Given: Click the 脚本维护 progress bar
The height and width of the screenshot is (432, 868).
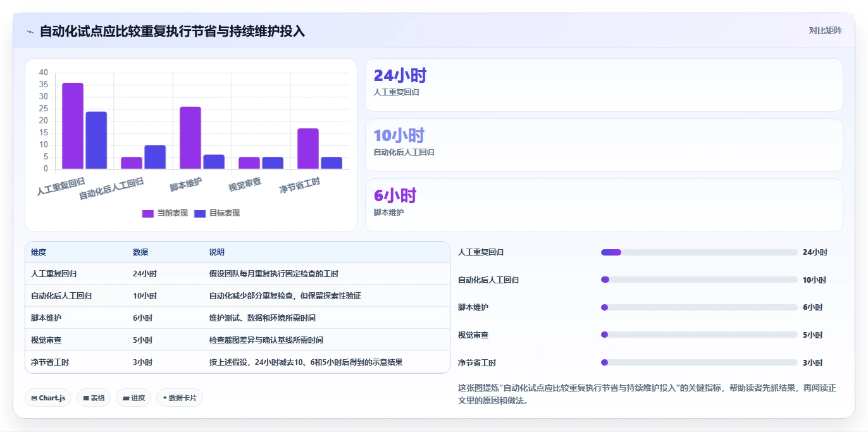Looking at the screenshot, I should (x=699, y=307).
